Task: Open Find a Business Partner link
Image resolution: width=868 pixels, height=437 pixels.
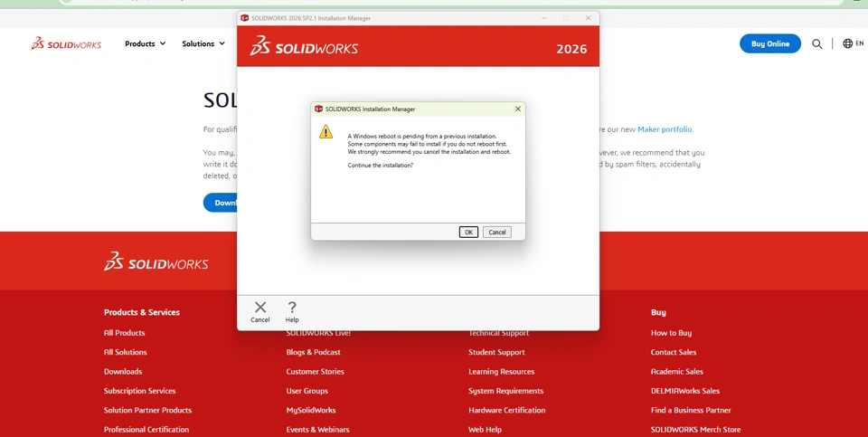Action: tap(691, 411)
